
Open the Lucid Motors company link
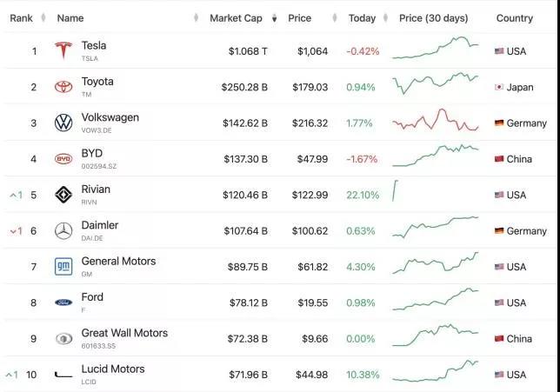[113, 369]
